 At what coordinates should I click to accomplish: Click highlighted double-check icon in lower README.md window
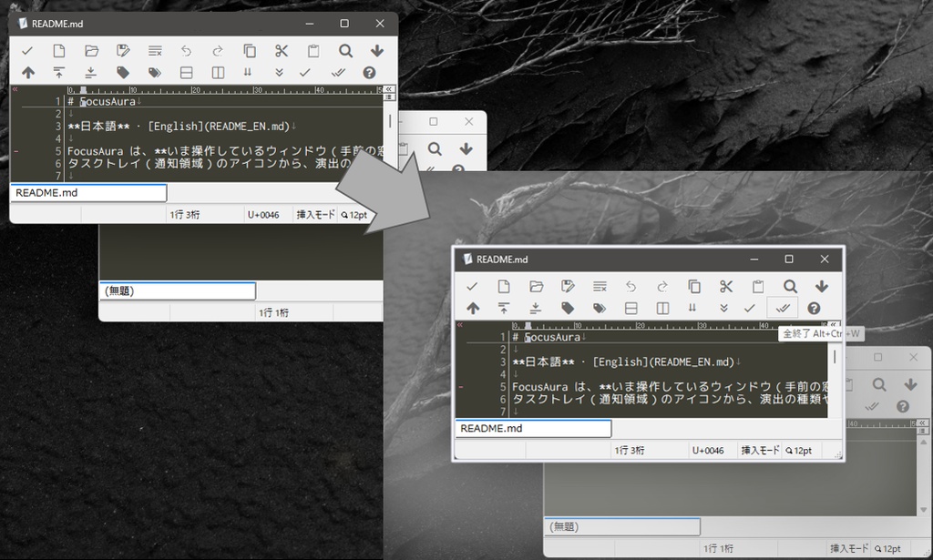tap(783, 308)
